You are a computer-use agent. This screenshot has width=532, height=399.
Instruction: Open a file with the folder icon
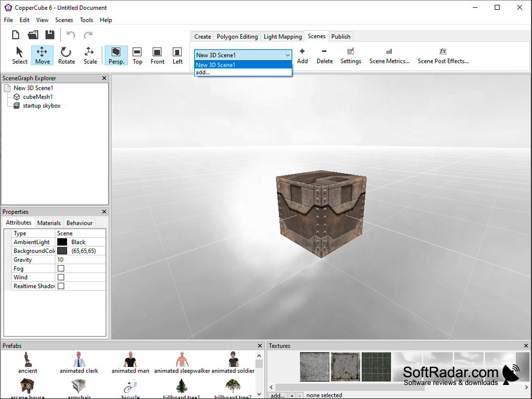pyautogui.click(x=33, y=35)
